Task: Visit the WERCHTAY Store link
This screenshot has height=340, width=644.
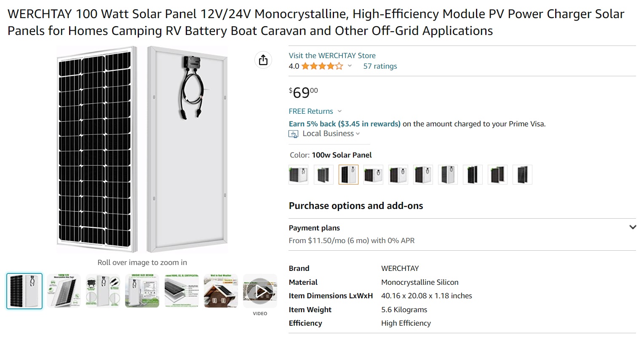Action: coord(332,56)
